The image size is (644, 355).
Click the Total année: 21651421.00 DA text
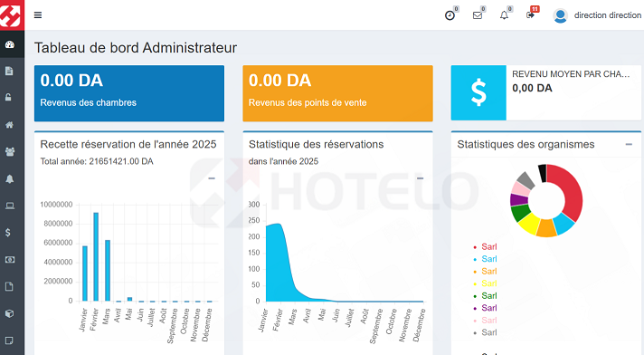pos(97,162)
